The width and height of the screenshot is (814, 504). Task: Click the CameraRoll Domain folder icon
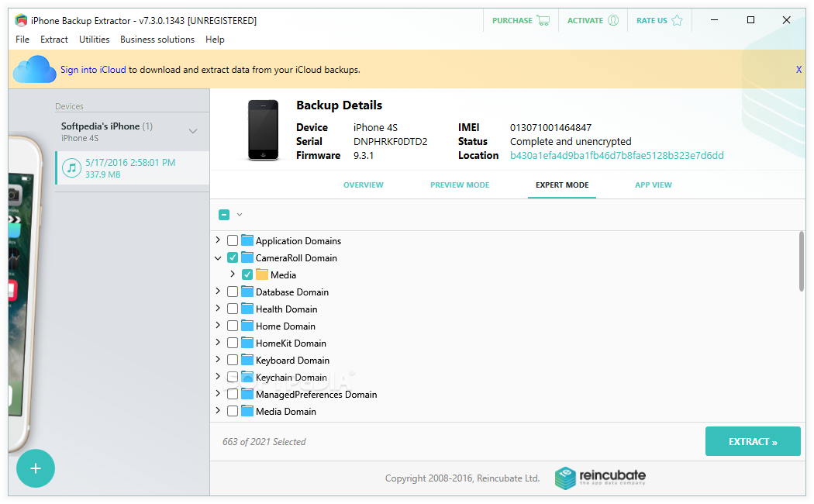pyautogui.click(x=247, y=257)
